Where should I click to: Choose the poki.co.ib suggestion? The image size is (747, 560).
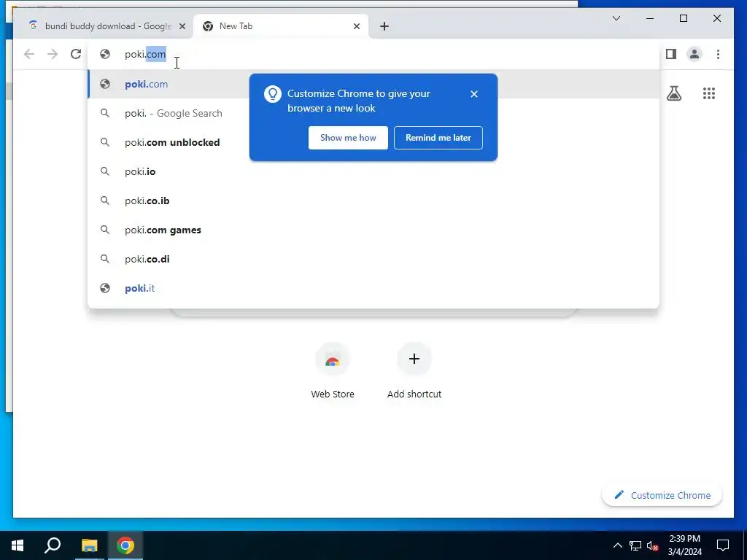coord(373,201)
